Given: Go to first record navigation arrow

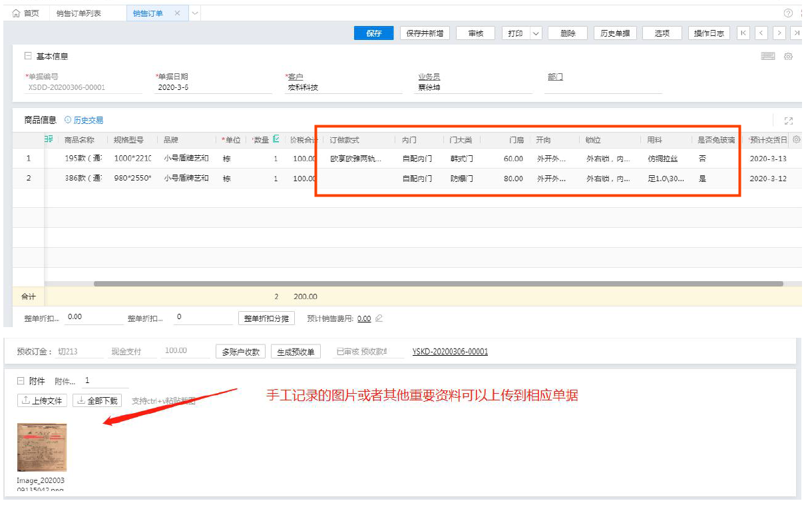Looking at the screenshot, I should [743, 33].
